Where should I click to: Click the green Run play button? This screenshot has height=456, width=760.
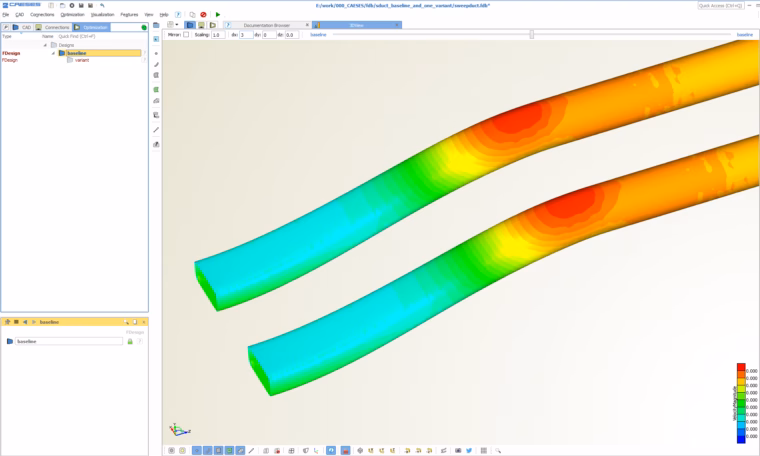pyautogui.click(x=218, y=15)
